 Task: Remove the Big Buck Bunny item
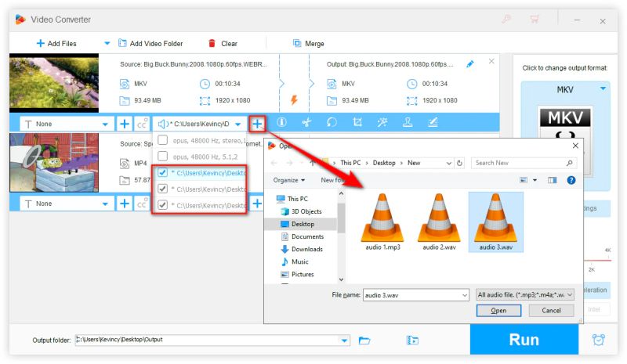491,61
